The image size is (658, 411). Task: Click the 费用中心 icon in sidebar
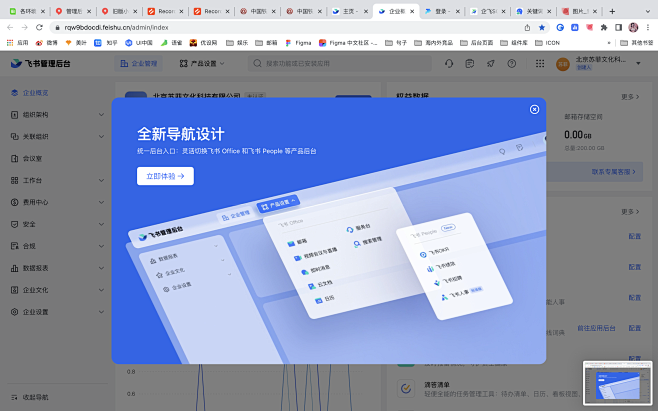12,202
